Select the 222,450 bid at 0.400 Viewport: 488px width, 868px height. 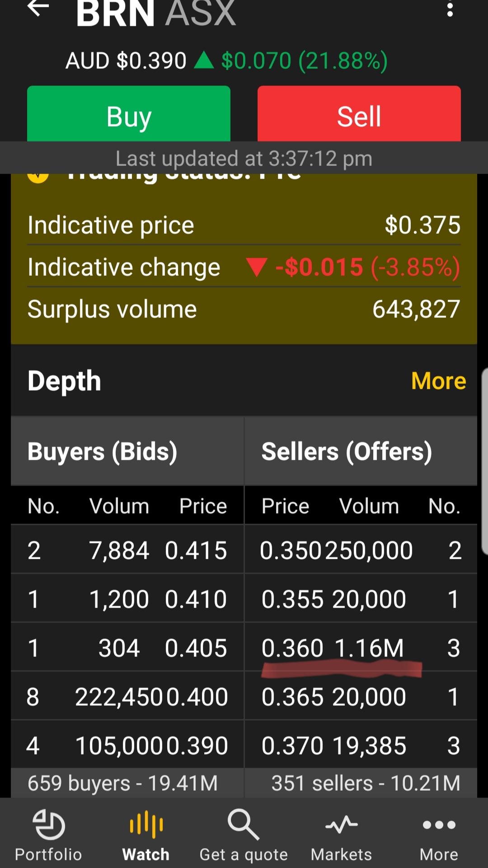127,697
